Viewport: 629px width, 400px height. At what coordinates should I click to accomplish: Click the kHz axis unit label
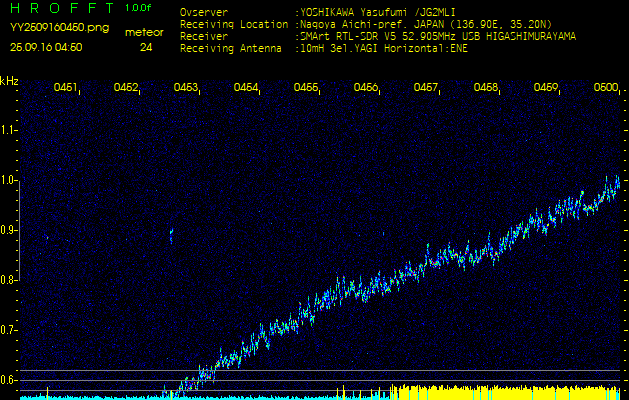point(9,81)
